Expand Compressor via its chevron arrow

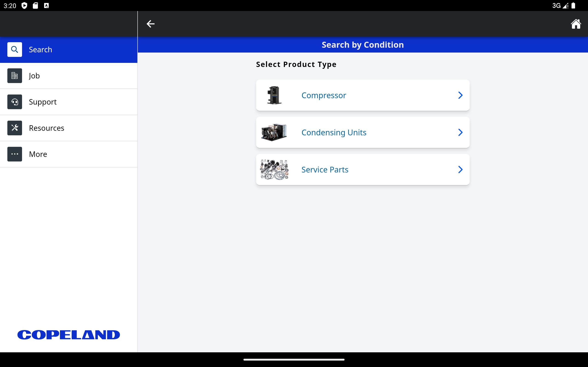tap(460, 95)
